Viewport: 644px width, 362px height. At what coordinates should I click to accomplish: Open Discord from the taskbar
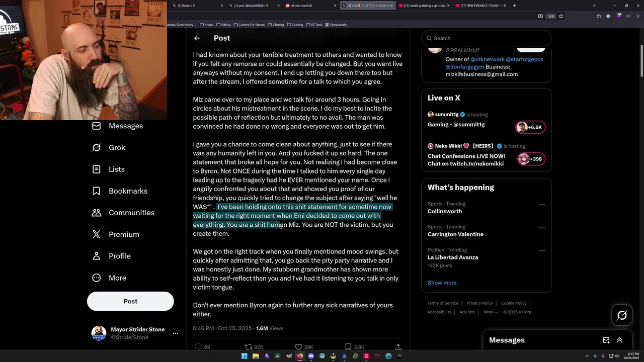(x=311, y=356)
